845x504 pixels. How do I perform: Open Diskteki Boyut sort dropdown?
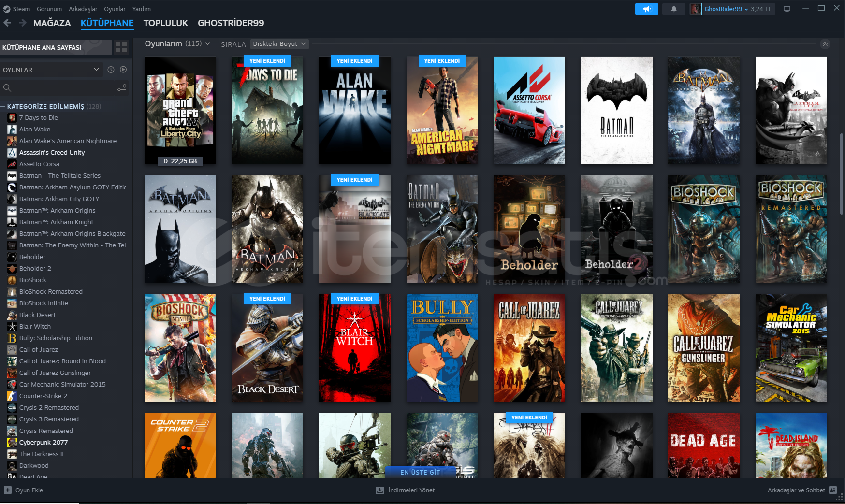tap(279, 44)
